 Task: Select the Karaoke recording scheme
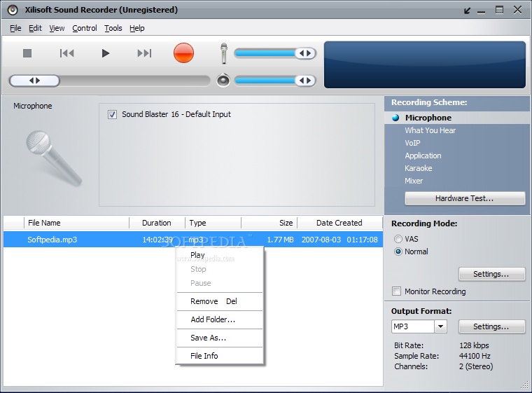[419, 168]
